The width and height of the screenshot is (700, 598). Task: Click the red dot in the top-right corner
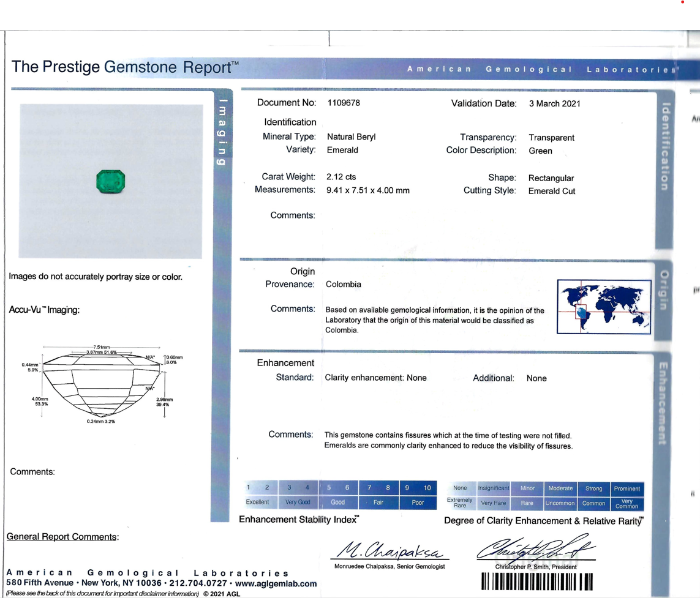pos(683,2)
